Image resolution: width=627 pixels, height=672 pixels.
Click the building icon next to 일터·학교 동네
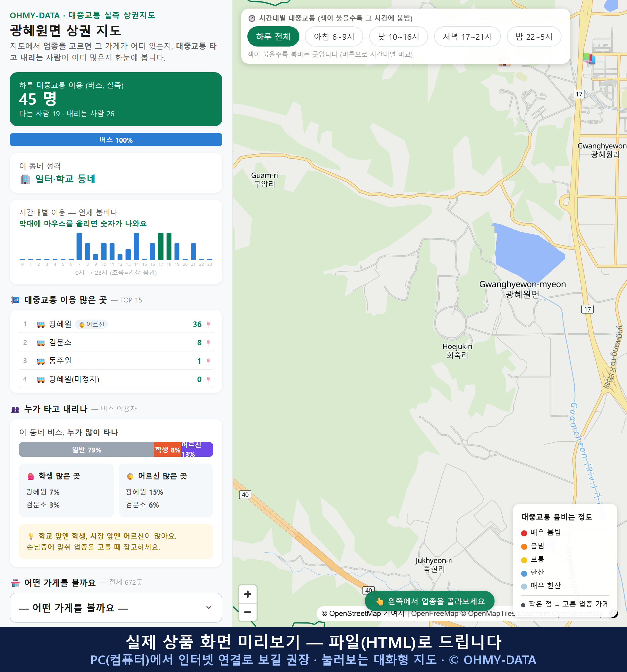pos(25,179)
